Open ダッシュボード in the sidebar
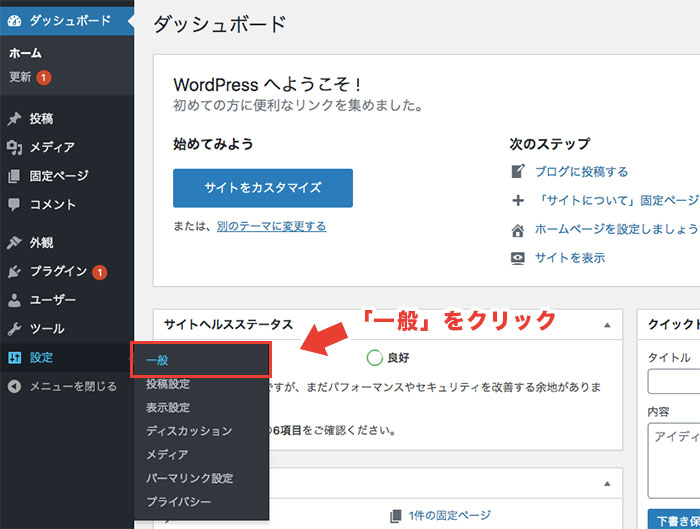This screenshot has width=700, height=529. click(67, 21)
